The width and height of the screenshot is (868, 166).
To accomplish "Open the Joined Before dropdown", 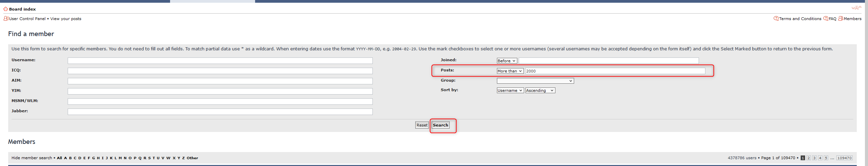I will (506, 61).
